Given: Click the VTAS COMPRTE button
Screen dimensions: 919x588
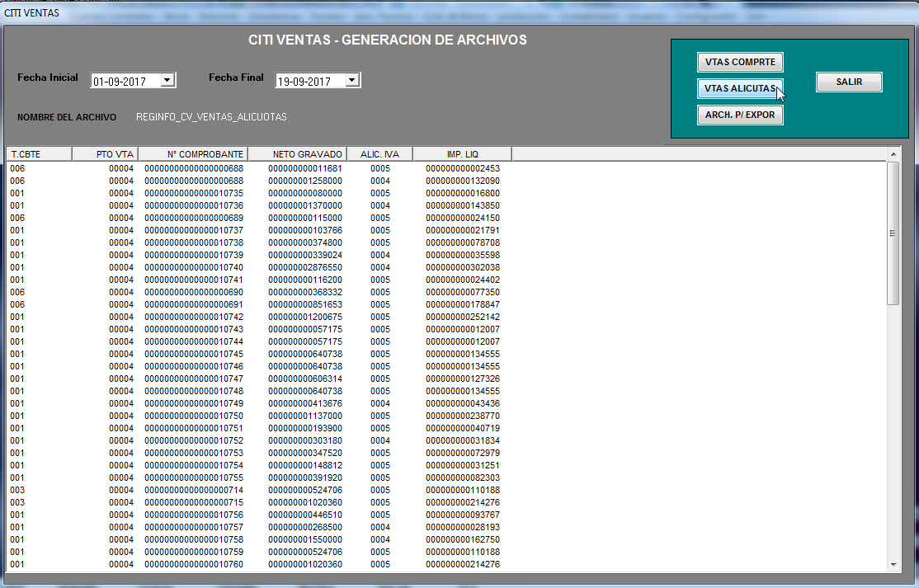Looking at the screenshot, I should click(740, 62).
